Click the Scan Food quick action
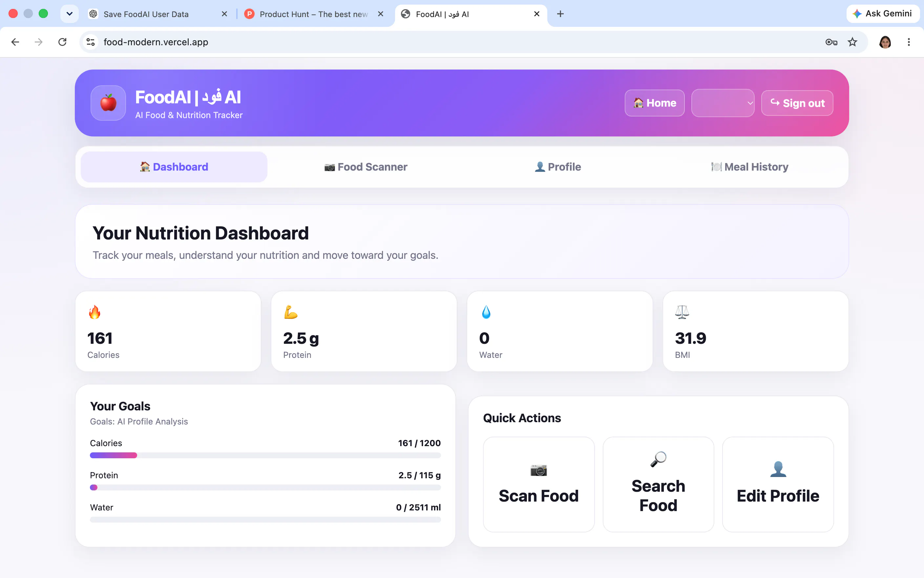This screenshot has height=578, width=924. (539, 484)
